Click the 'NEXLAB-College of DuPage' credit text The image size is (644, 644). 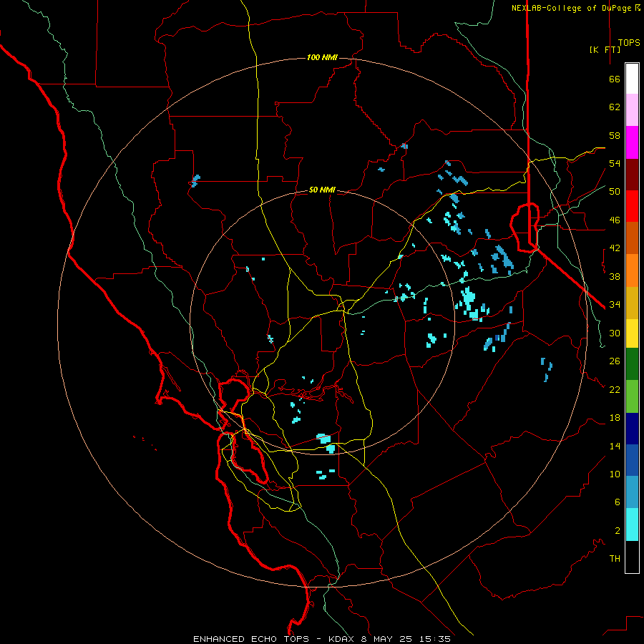[572, 8]
